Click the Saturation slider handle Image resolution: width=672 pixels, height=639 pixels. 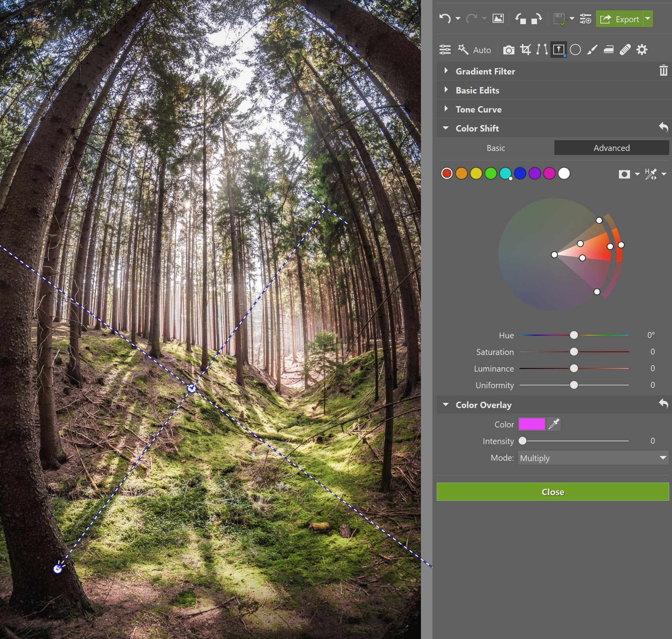coord(574,352)
